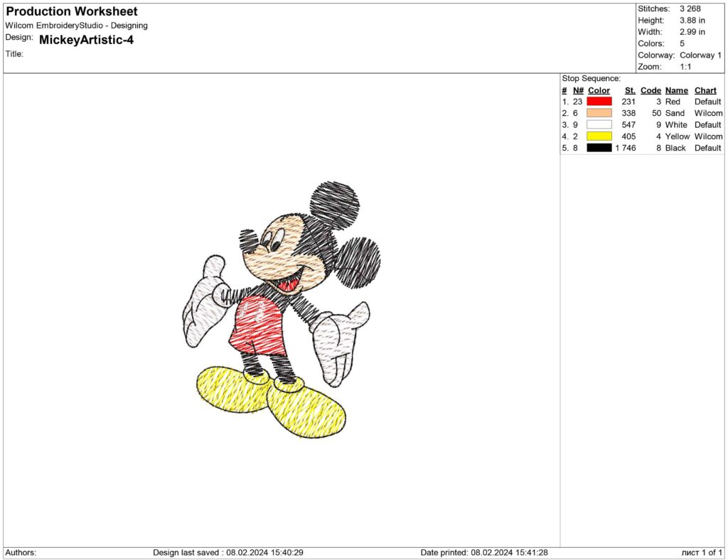Click the thread name Yellow
The height and width of the screenshot is (560, 728).
tap(678, 136)
